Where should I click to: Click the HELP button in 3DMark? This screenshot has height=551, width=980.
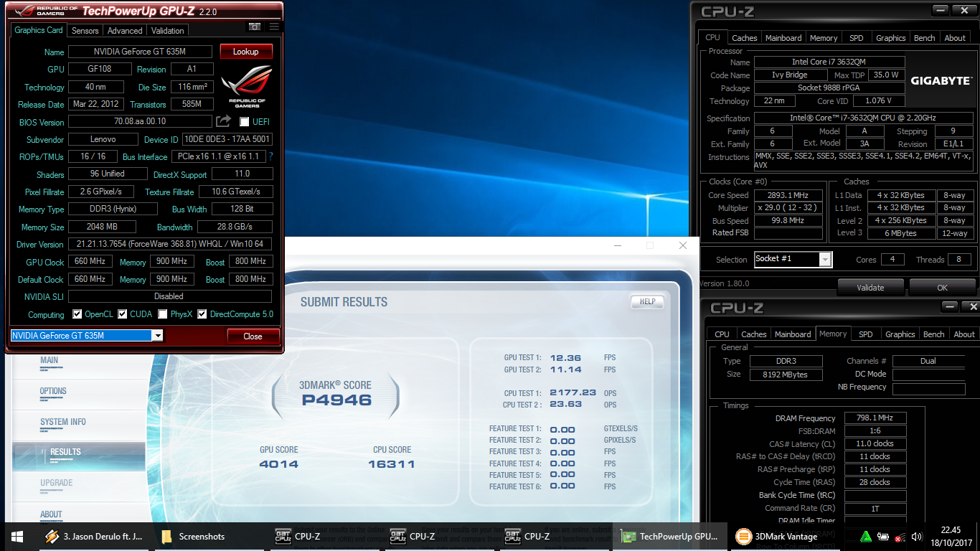pyautogui.click(x=647, y=301)
